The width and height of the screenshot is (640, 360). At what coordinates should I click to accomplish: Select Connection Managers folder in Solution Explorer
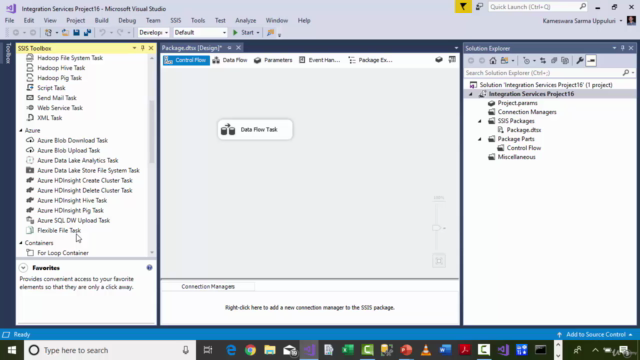pos(527,112)
